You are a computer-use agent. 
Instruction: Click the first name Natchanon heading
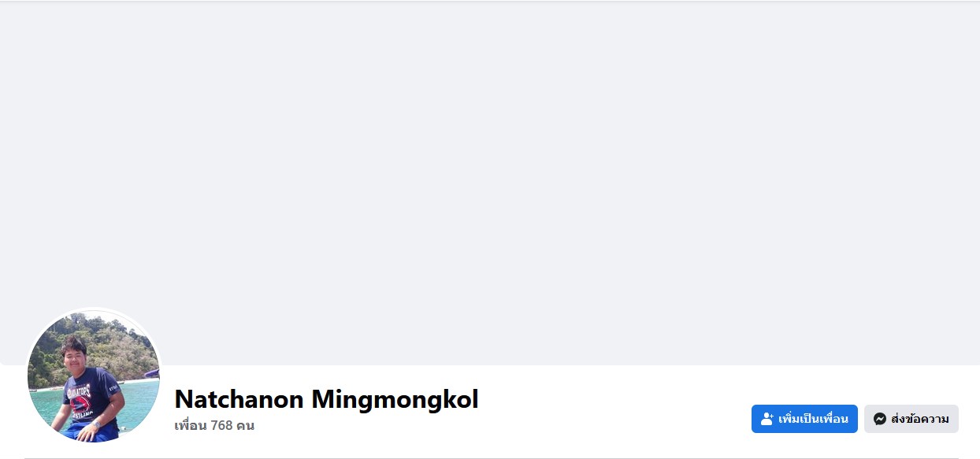point(239,399)
